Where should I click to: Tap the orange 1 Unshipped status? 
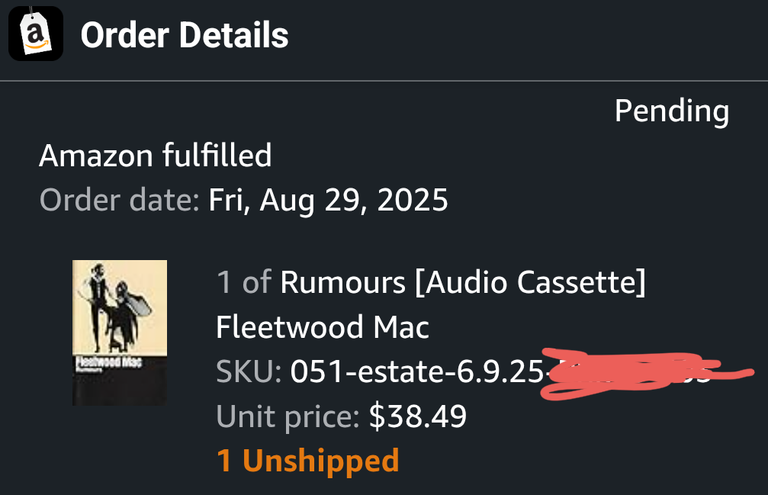[x=308, y=461]
